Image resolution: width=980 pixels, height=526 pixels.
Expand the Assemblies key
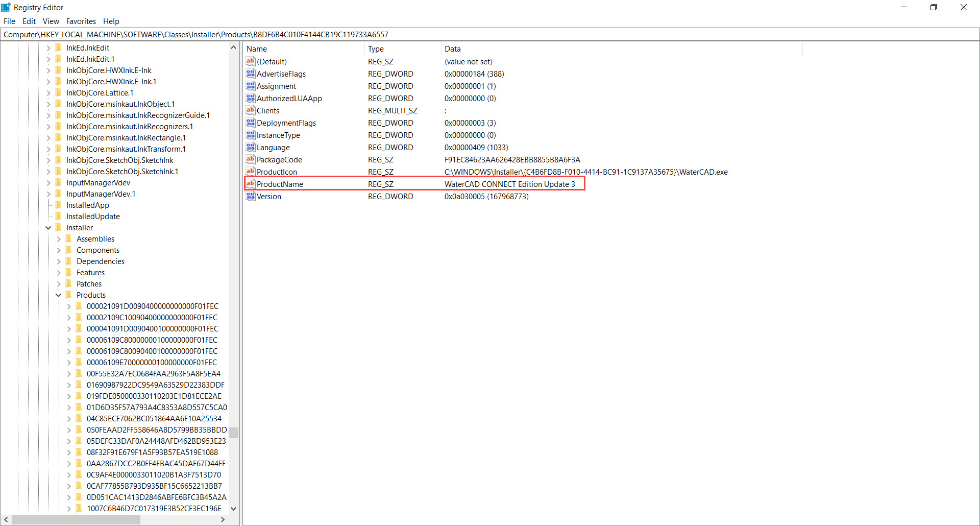tap(59, 239)
